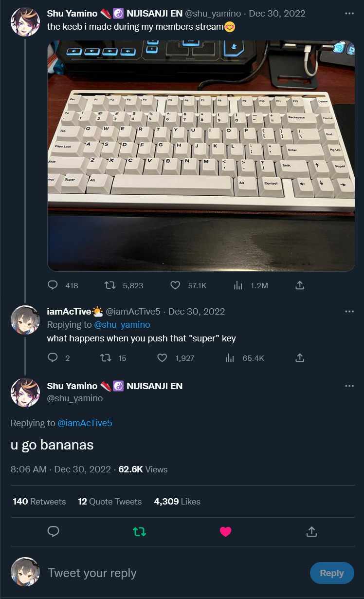
Task: Unlike the pink heart on 'u go bananas'
Action: 225,532
